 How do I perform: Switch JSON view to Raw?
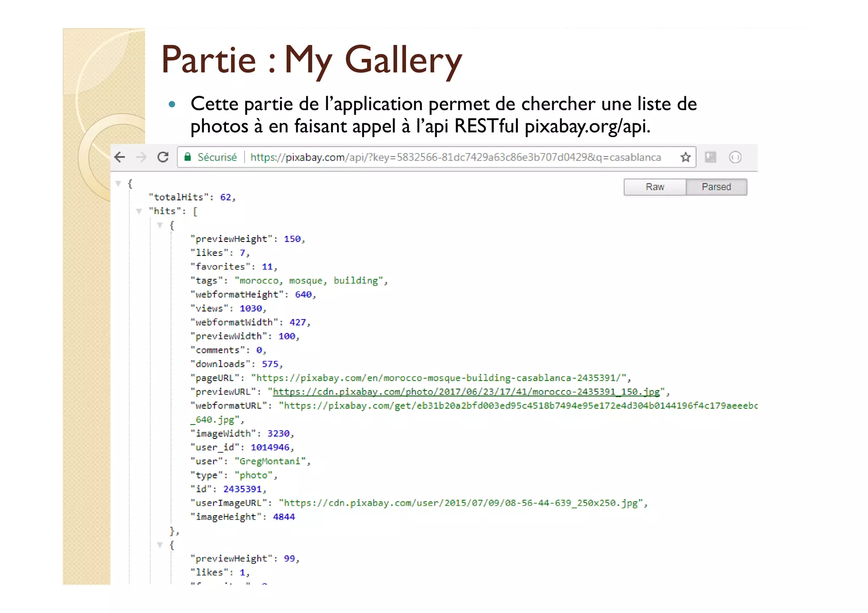pyautogui.click(x=655, y=187)
